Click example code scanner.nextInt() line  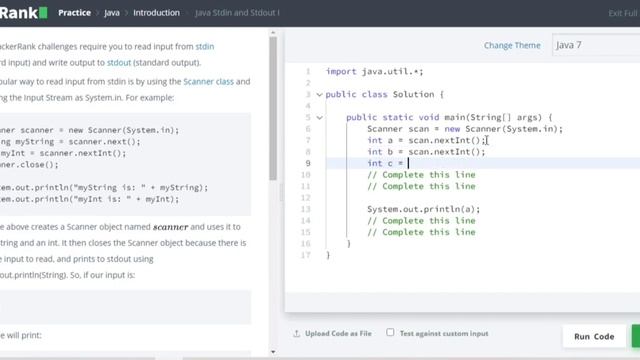(63, 153)
